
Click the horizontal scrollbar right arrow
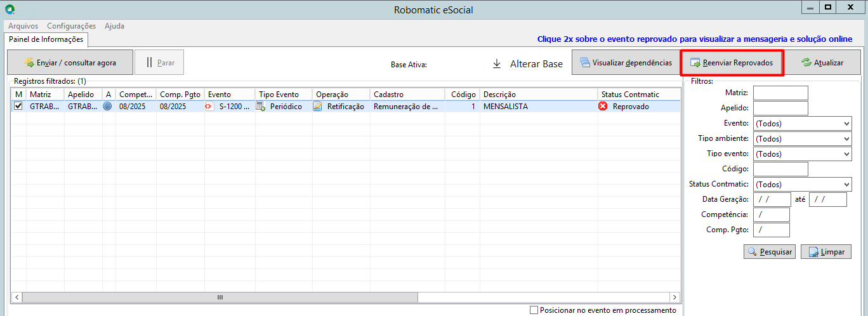coord(674,297)
